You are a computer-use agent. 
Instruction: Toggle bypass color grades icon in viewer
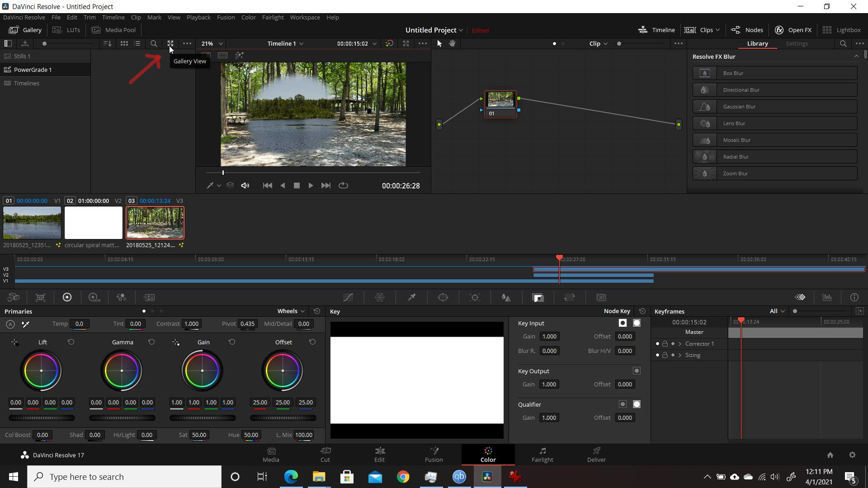click(x=389, y=43)
